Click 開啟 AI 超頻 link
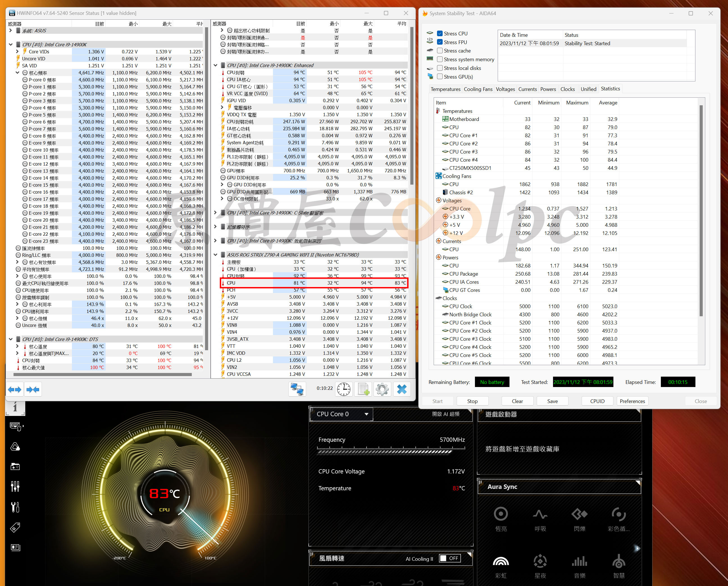The image size is (728, 586). point(445,414)
